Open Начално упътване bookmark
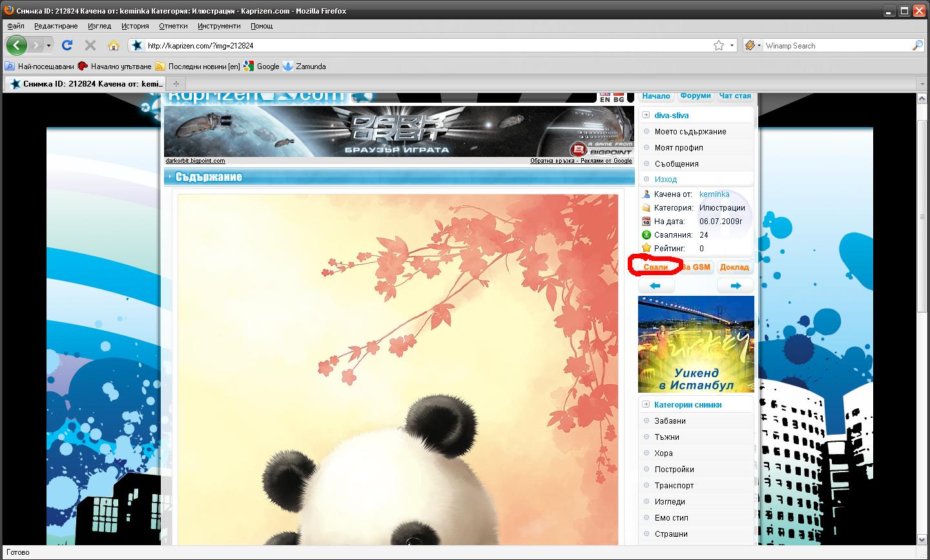The image size is (930, 560). coord(114,66)
